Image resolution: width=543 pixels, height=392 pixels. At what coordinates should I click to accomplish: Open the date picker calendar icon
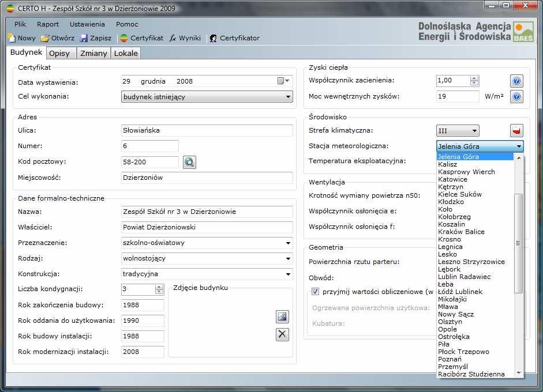[x=283, y=81]
